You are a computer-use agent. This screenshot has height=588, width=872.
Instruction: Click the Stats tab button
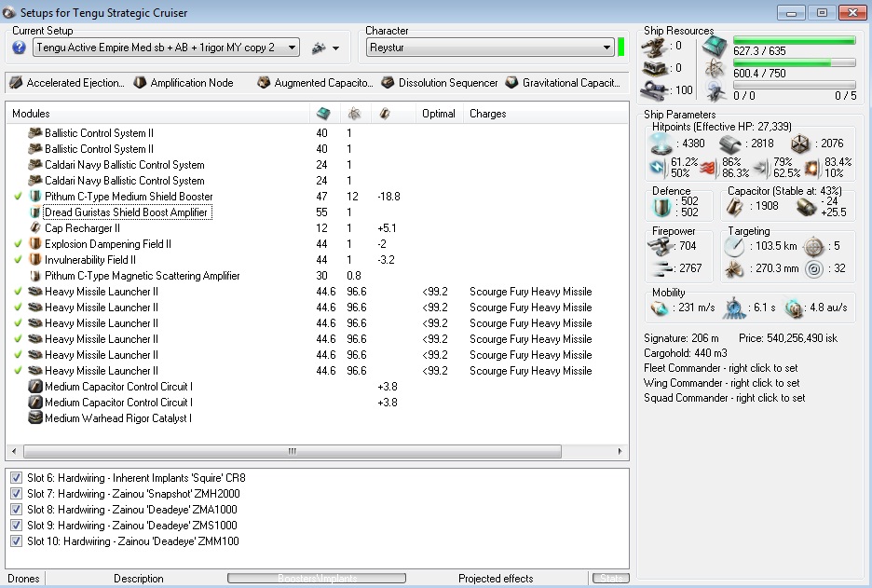[x=610, y=579]
